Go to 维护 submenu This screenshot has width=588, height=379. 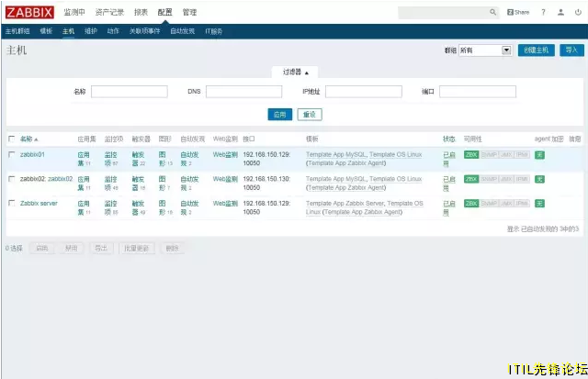click(x=91, y=31)
